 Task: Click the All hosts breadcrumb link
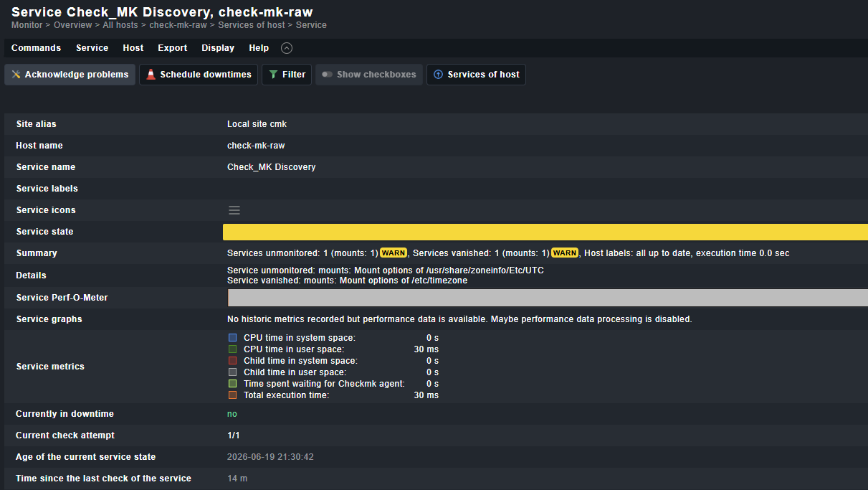tap(120, 25)
